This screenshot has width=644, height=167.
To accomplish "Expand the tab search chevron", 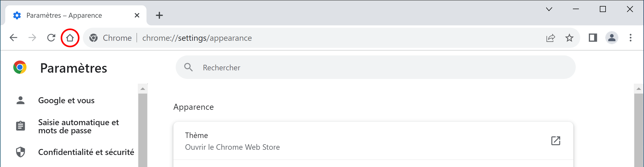I will click(x=549, y=9).
